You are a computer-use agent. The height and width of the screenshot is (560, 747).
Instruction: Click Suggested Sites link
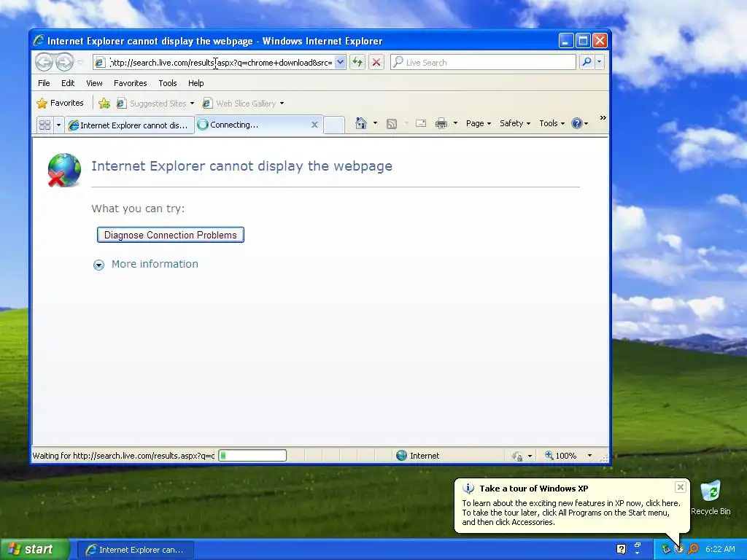click(x=158, y=104)
